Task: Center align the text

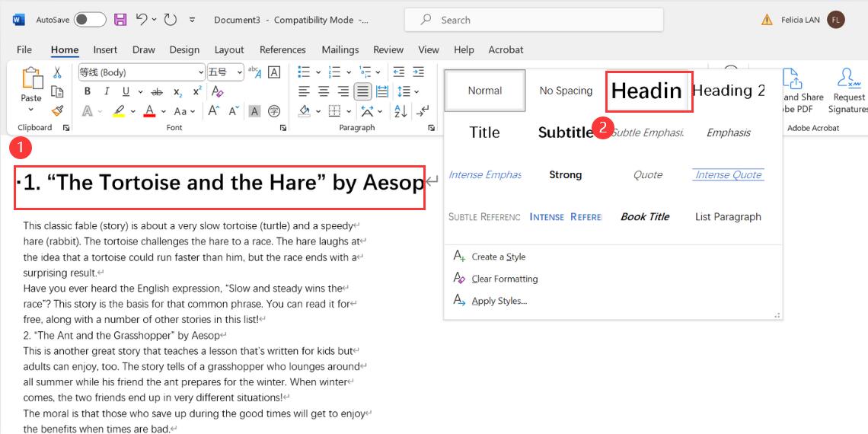Action: point(324,91)
